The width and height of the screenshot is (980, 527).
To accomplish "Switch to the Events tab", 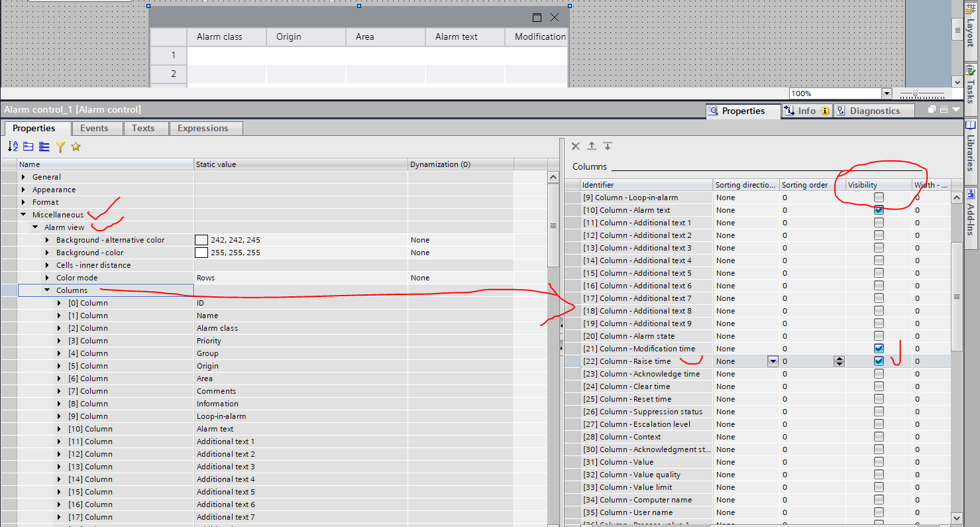I will coord(99,128).
